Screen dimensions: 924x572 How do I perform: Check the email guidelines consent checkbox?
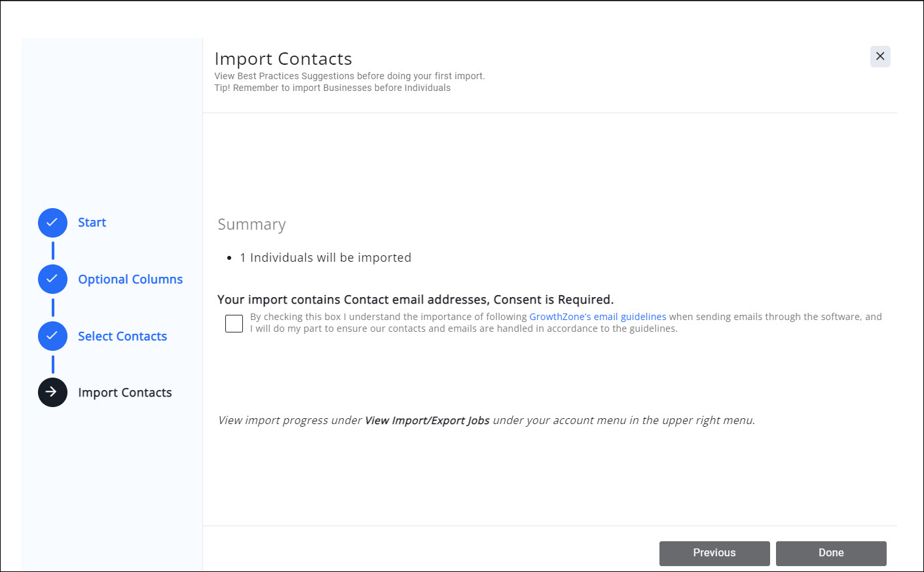(x=234, y=323)
